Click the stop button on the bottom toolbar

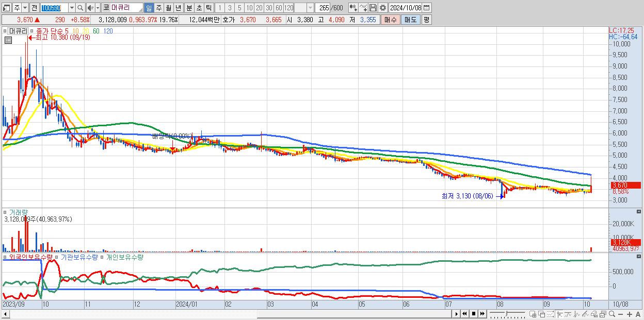pyautogui.click(x=474, y=314)
